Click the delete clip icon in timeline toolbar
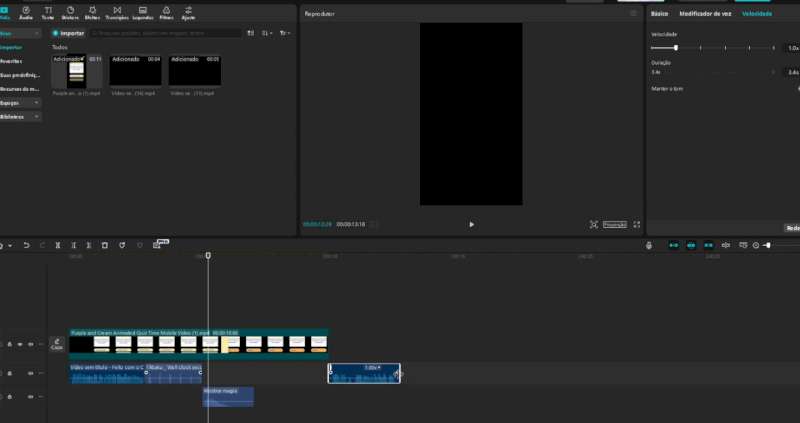Viewport: 800px width, 423px height. (105, 245)
